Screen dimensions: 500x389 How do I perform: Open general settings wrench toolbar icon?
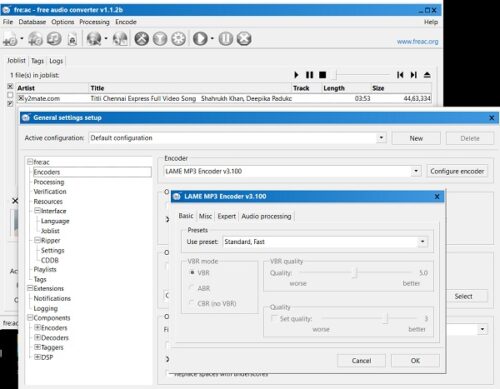(x=142, y=39)
